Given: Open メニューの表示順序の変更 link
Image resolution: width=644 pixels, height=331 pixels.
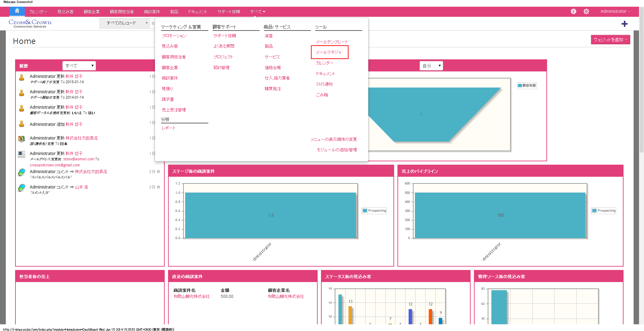Looking at the screenshot, I should (x=333, y=140).
